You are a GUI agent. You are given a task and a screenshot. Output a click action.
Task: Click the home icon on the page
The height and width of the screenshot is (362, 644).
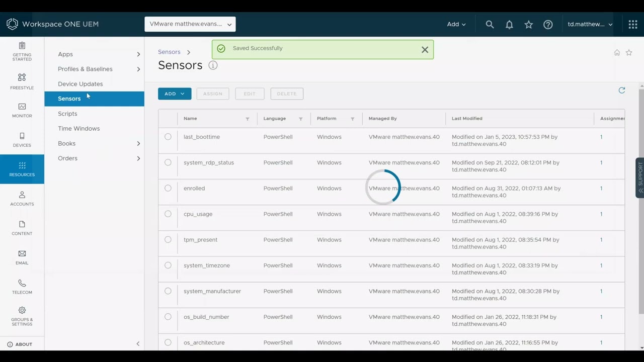click(617, 52)
